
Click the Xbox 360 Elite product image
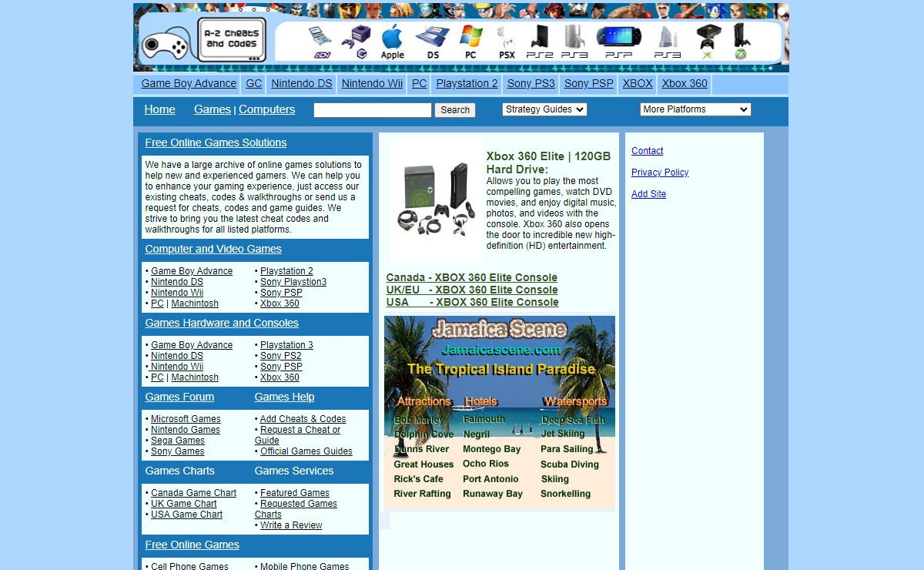pos(436,201)
